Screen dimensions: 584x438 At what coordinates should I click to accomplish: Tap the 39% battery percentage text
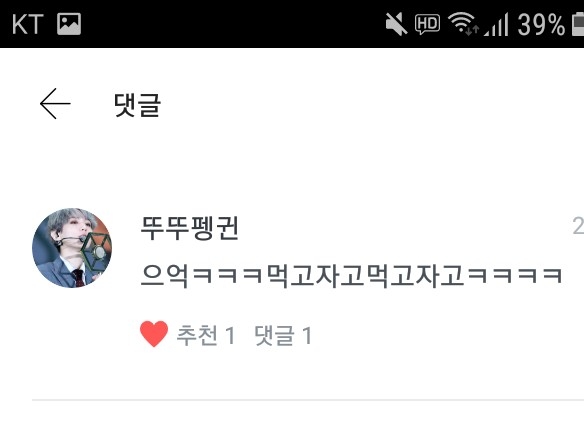541,25
